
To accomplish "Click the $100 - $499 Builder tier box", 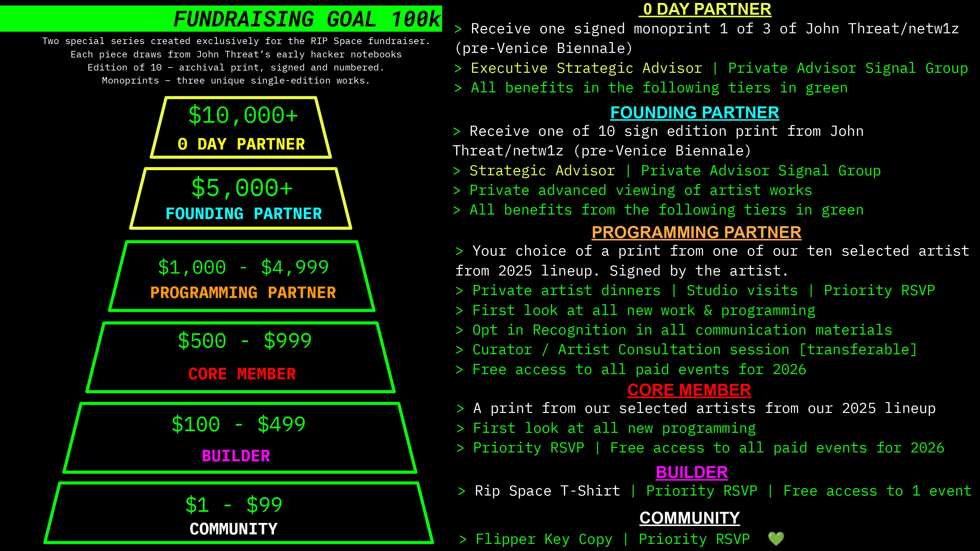I will coord(240,438).
